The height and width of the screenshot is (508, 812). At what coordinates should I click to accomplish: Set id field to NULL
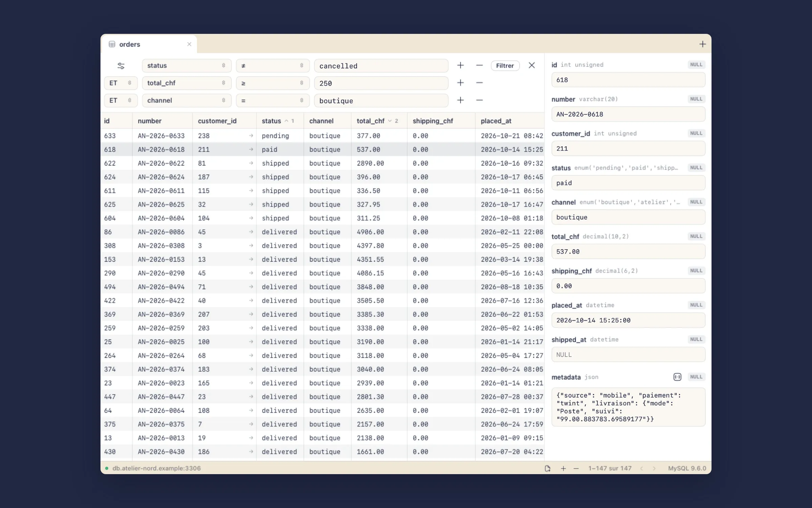pyautogui.click(x=696, y=64)
